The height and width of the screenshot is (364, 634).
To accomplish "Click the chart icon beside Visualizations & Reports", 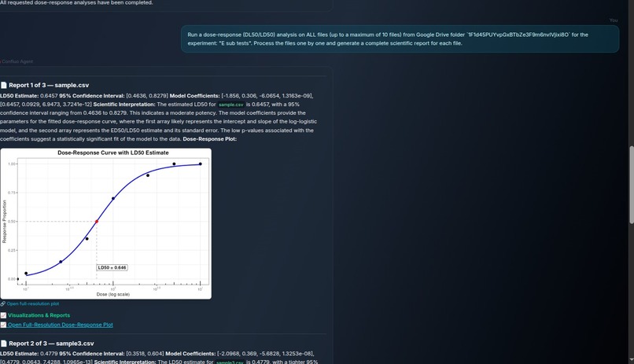I will coord(3,315).
